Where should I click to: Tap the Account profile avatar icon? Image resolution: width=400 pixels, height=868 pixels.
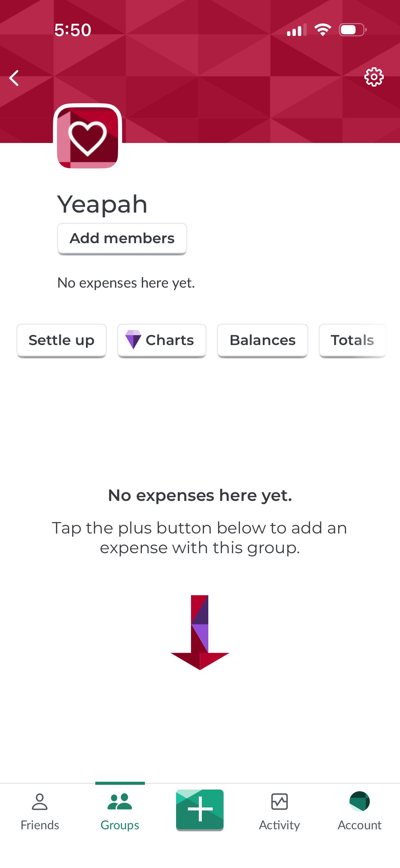coord(360,801)
